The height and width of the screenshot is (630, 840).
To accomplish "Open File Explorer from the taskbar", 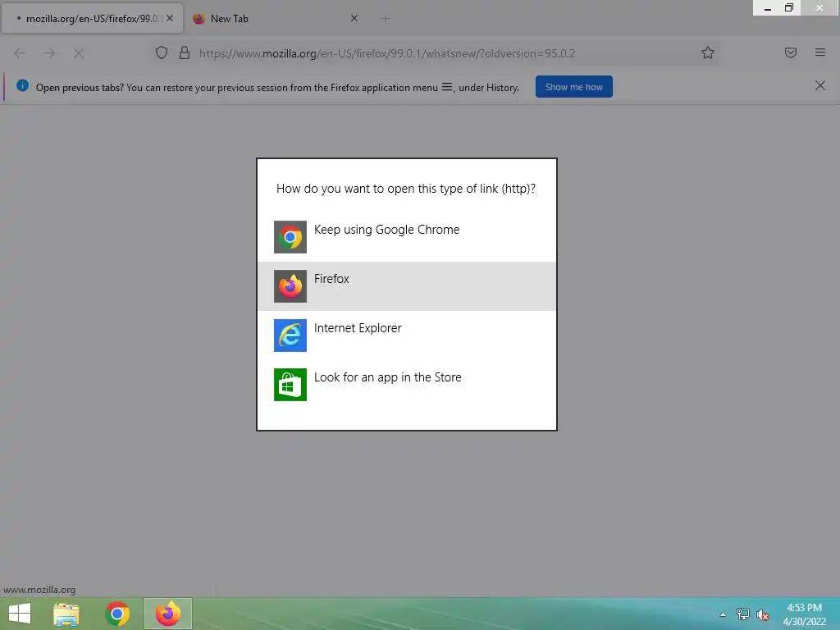I will click(66, 614).
